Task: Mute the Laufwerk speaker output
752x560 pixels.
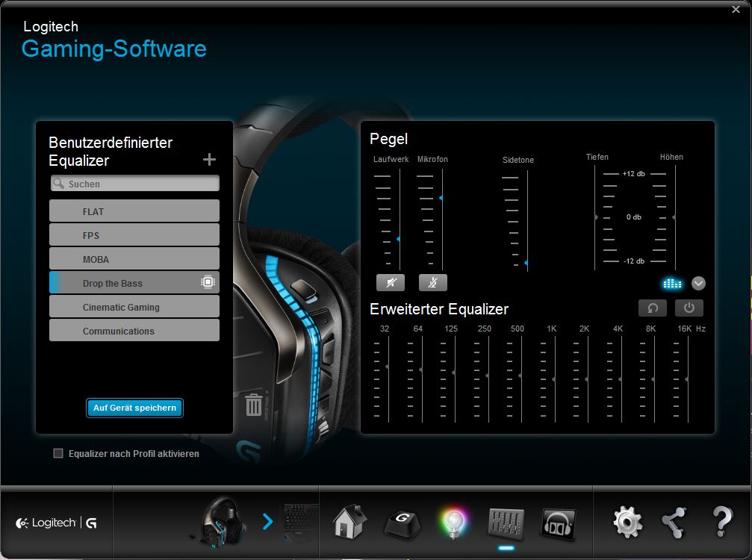Action: tap(391, 282)
